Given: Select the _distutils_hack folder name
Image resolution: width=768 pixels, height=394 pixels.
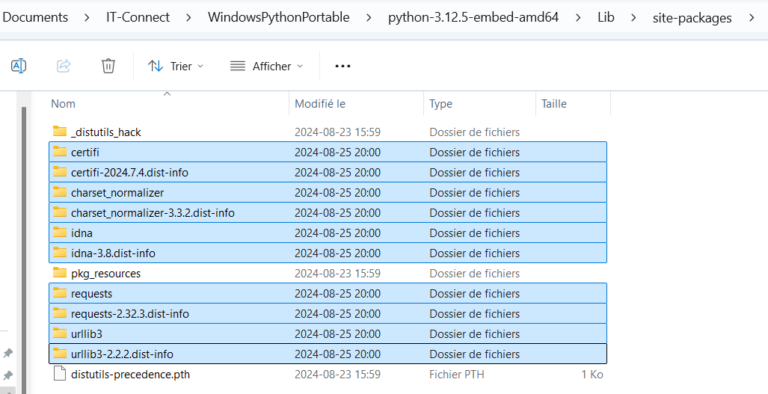Looking at the screenshot, I should [x=106, y=132].
